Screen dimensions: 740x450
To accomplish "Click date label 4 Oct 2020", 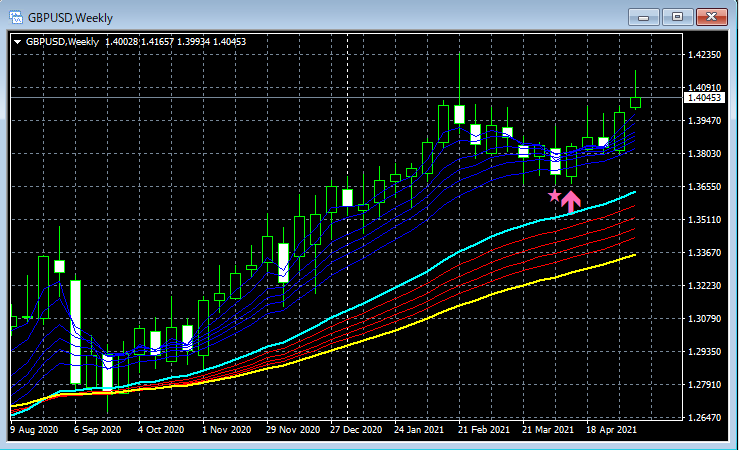I will [x=161, y=430].
